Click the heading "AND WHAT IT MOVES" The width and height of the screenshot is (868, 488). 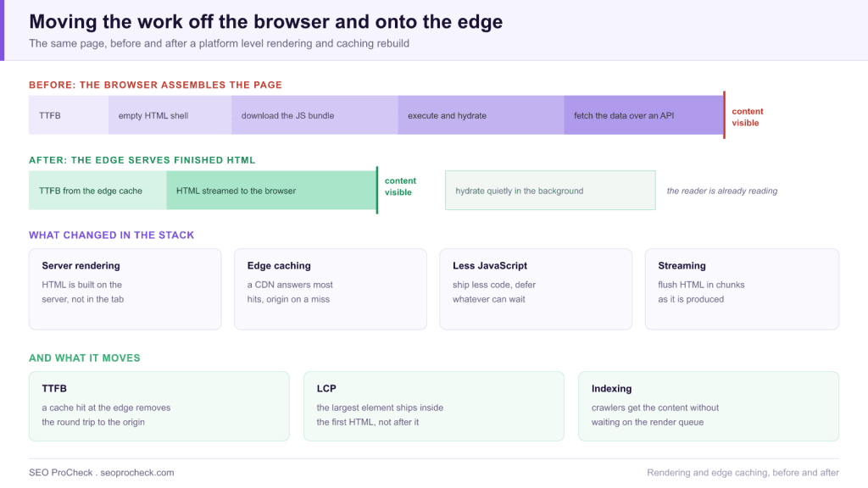[x=85, y=358]
